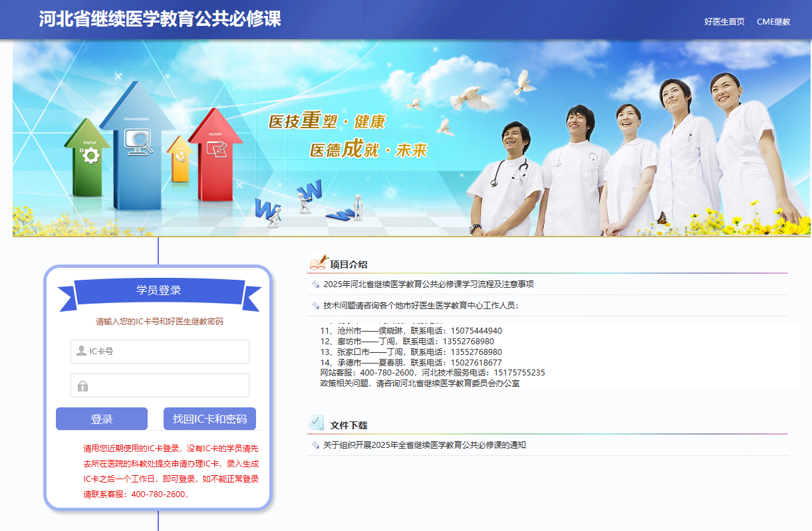The width and height of the screenshot is (812, 531).
Task: Open the CME继教 navigation link
Action: pos(773,21)
